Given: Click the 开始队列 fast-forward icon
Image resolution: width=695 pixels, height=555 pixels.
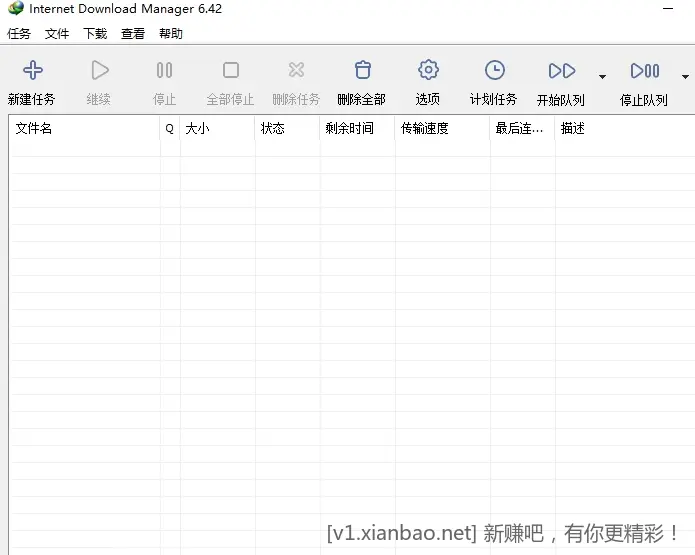Looking at the screenshot, I should [x=562, y=70].
